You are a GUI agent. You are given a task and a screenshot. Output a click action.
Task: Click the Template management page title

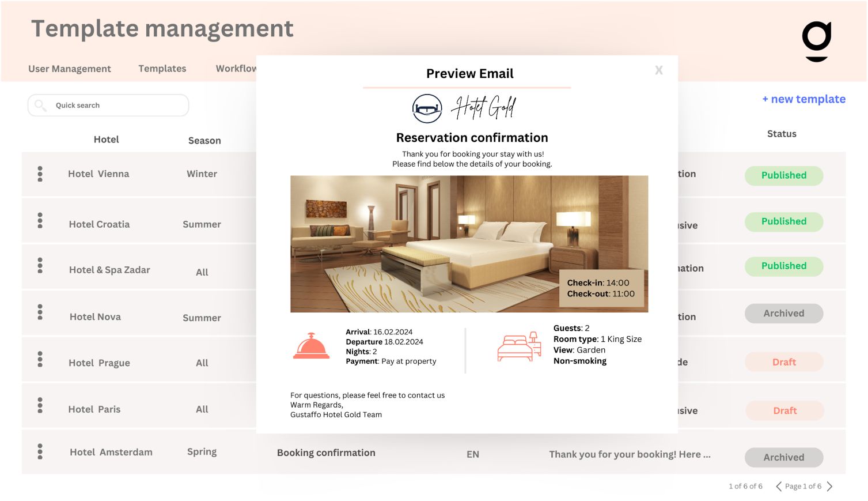coord(162,29)
